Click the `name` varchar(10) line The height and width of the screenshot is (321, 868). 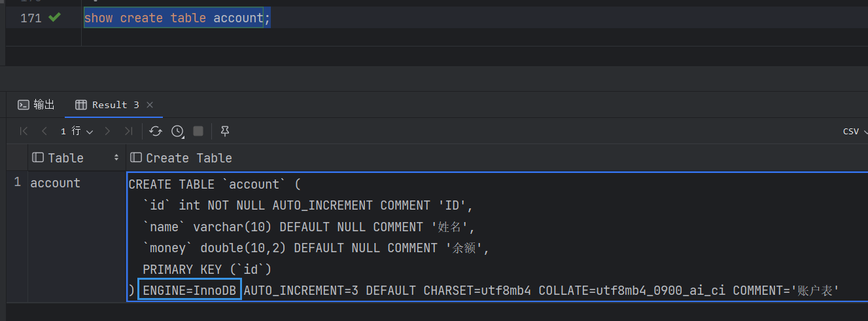pyautogui.click(x=309, y=227)
